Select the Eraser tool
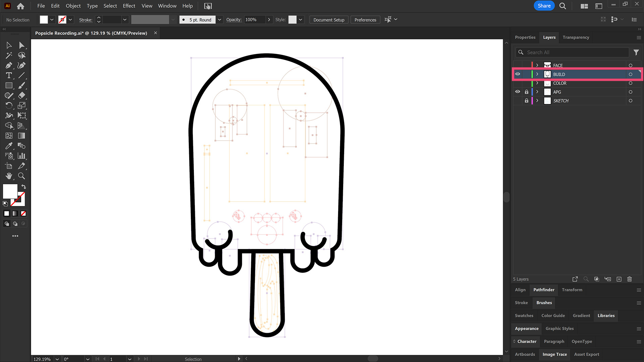Screen dimensions: 644x362 click(x=21, y=96)
